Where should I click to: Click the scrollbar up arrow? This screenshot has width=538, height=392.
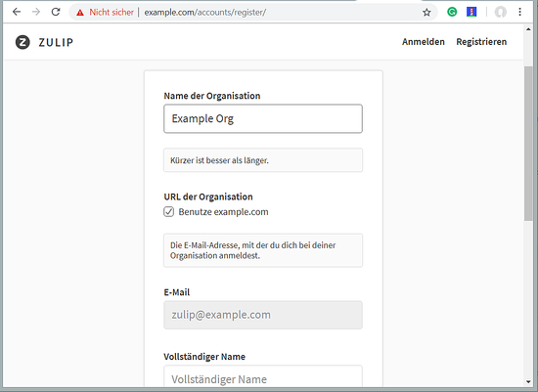coord(528,29)
